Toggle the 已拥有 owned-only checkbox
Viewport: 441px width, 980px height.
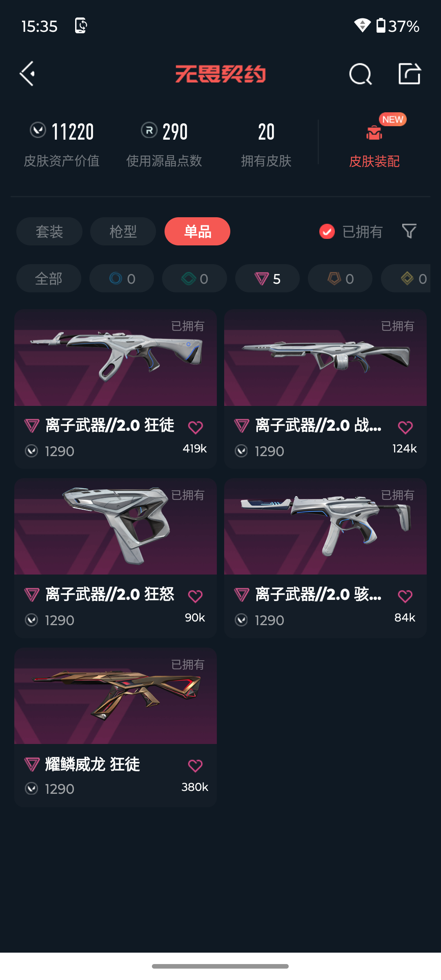327,232
